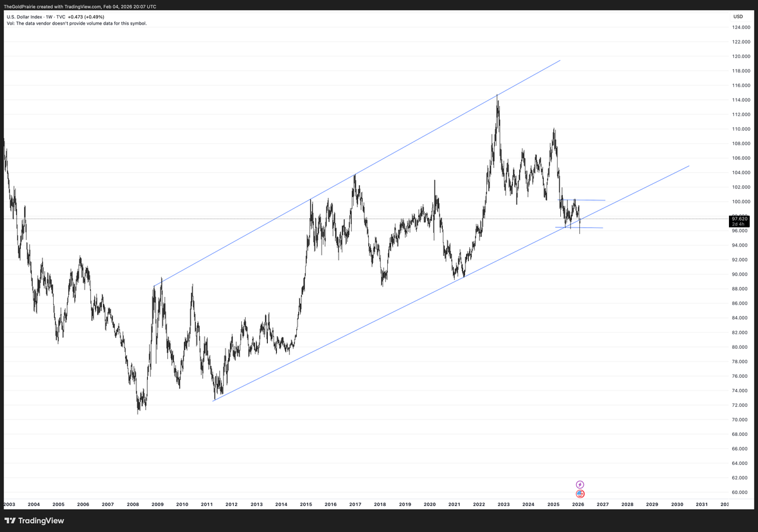The height and width of the screenshot is (532, 758).
Task: Click the 97.620 current price tag
Action: pos(738,221)
